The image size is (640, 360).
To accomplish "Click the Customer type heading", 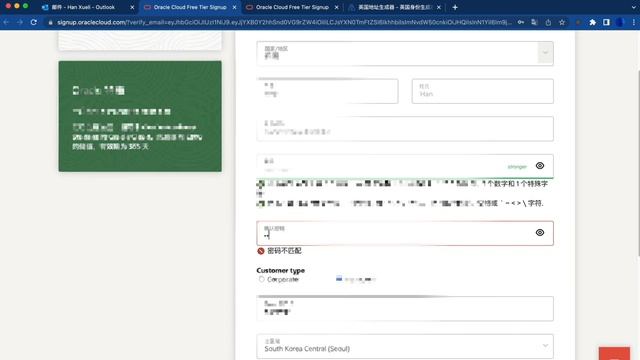I will point(280,270).
